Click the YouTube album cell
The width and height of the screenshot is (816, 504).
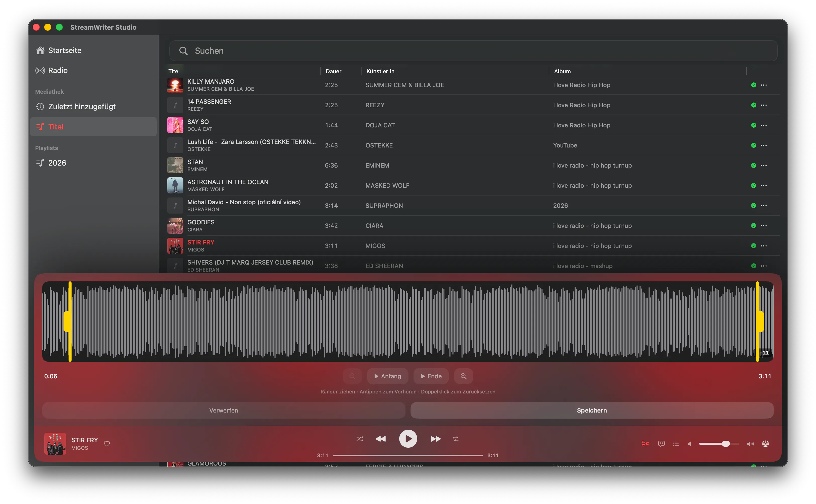click(x=565, y=145)
